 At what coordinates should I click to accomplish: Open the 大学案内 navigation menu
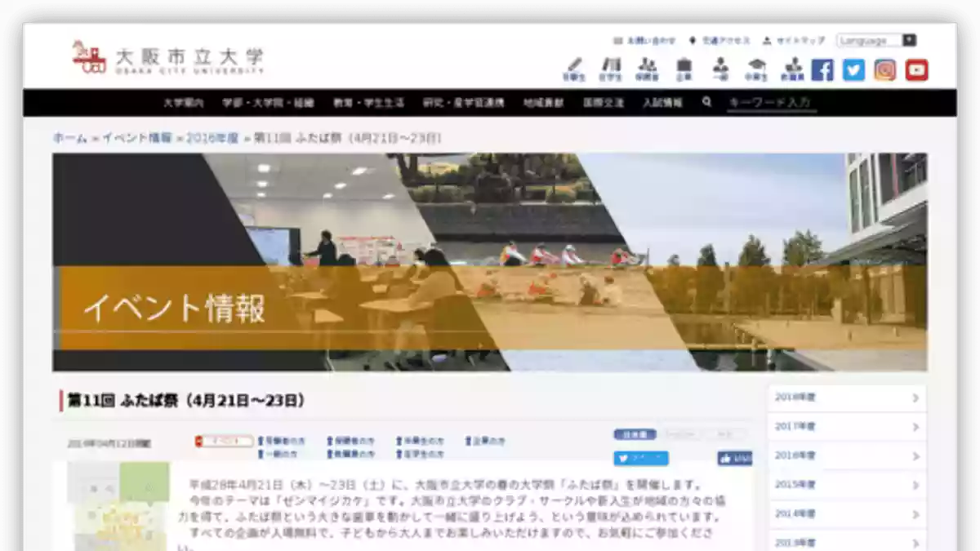click(x=183, y=104)
